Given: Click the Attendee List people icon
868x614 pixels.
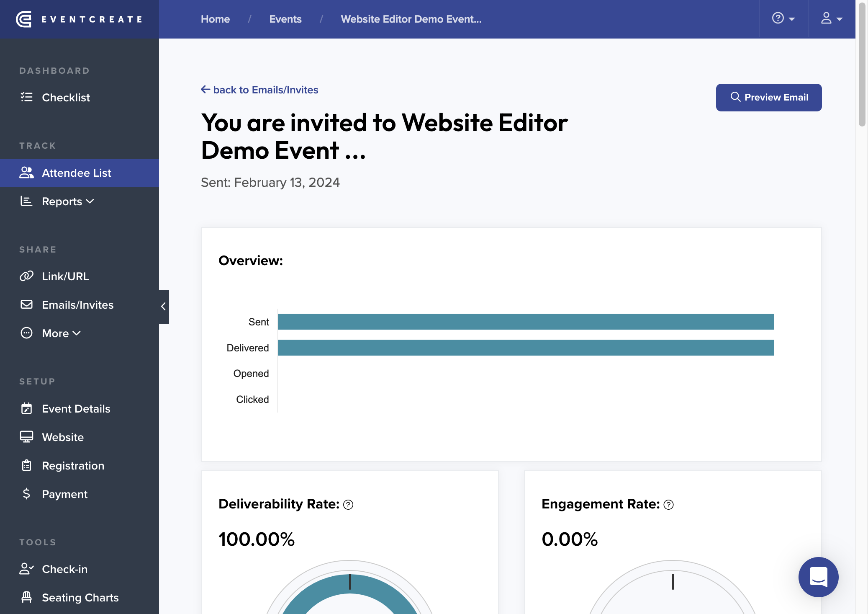Looking at the screenshot, I should coord(26,173).
